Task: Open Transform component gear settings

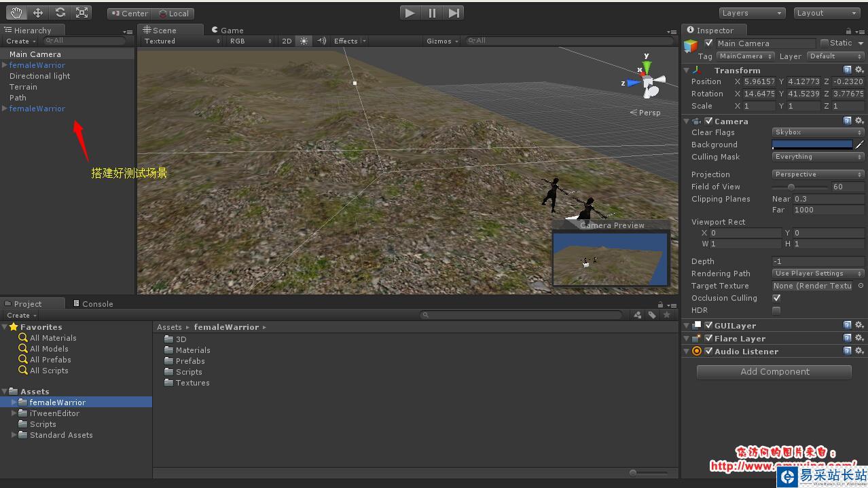Action: point(859,70)
